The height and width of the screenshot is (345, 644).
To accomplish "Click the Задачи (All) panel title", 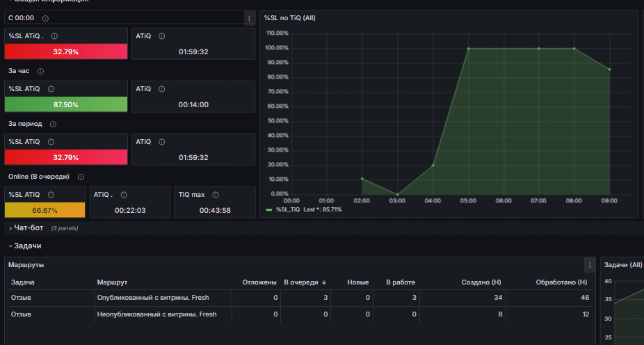I will [622, 265].
